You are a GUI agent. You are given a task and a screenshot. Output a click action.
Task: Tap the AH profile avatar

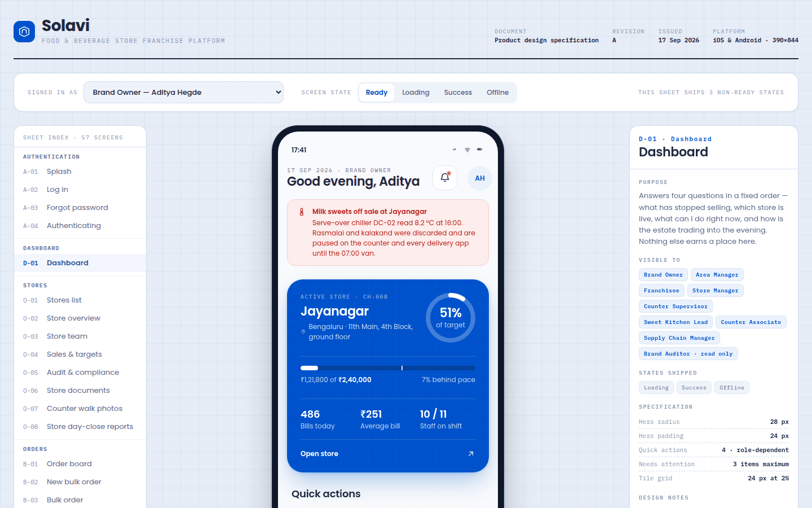pos(480,178)
